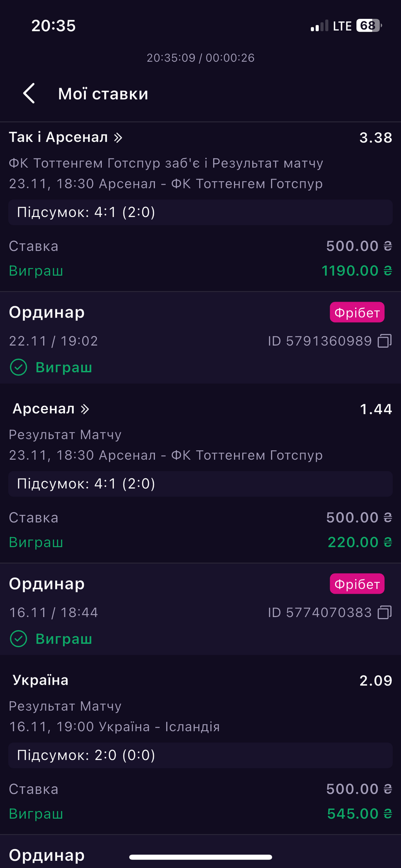Tap the 20:35 status bar clock

click(53, 26)
